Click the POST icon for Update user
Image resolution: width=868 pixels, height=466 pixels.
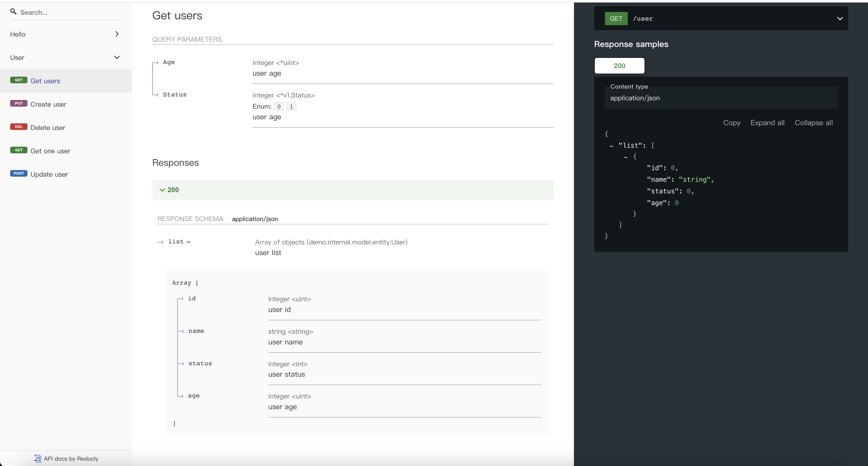tap(19, 174)
